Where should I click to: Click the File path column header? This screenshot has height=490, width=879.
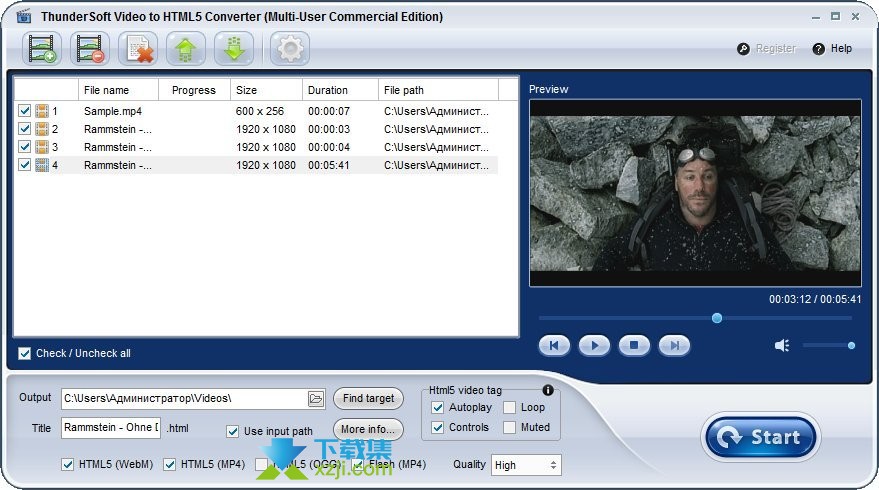438,90
